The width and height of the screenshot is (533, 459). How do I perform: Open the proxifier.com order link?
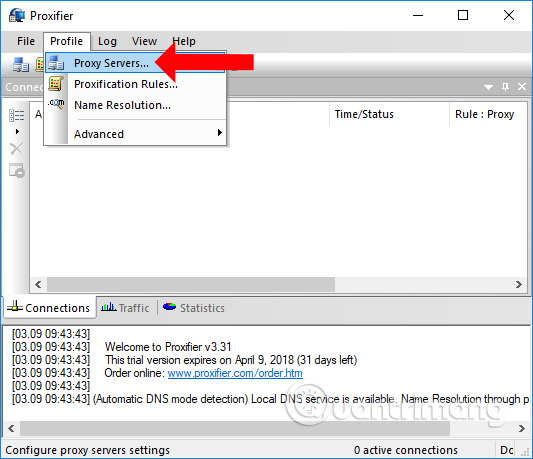tap(235, 373)
